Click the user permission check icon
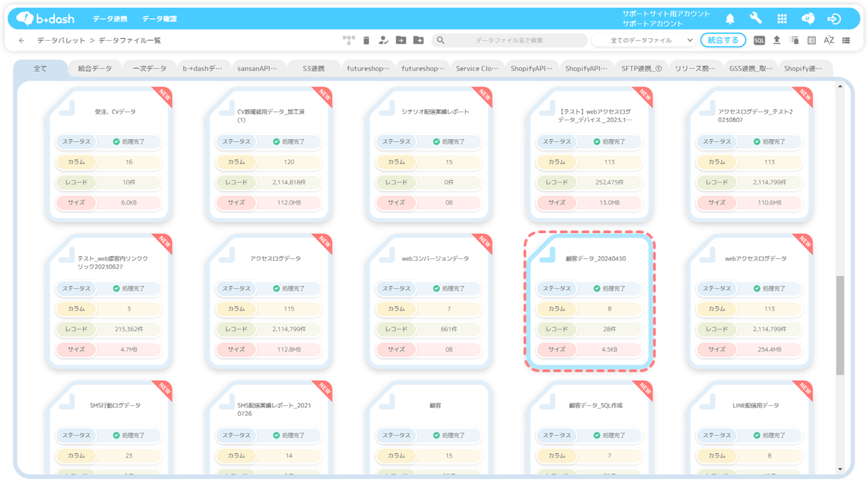 point(383,41)
